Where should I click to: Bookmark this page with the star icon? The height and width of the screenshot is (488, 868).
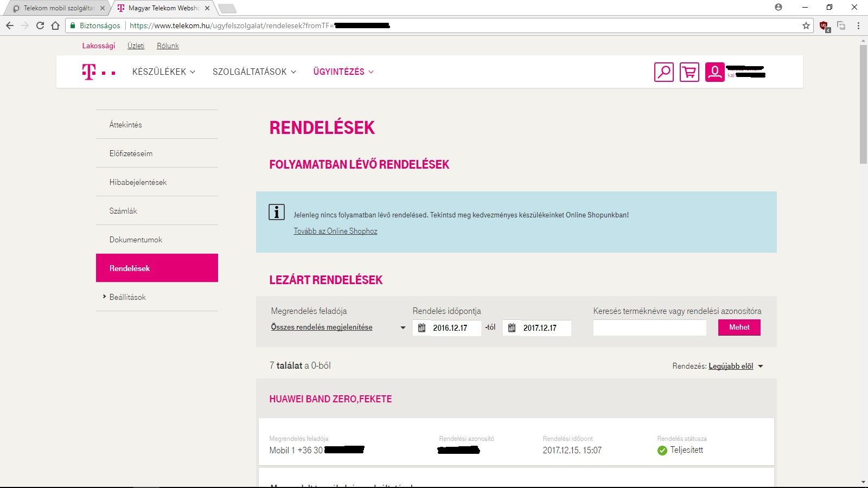806,25
